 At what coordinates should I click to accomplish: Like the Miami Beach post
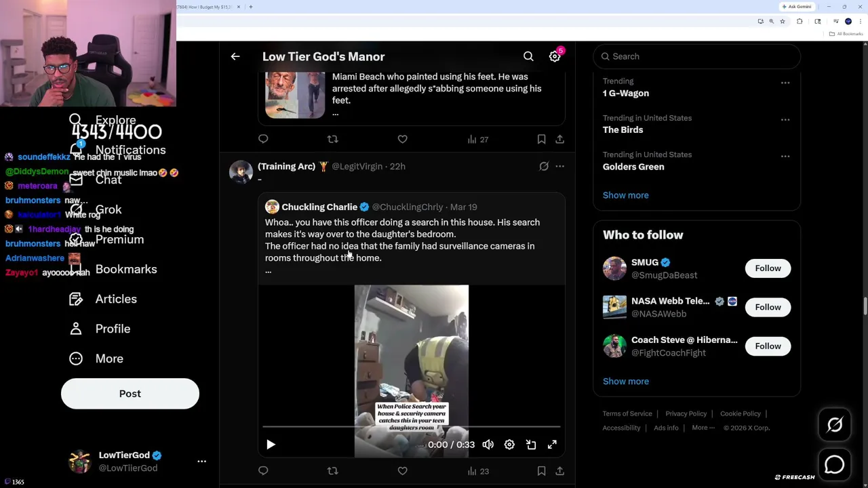tap(402, 139)
